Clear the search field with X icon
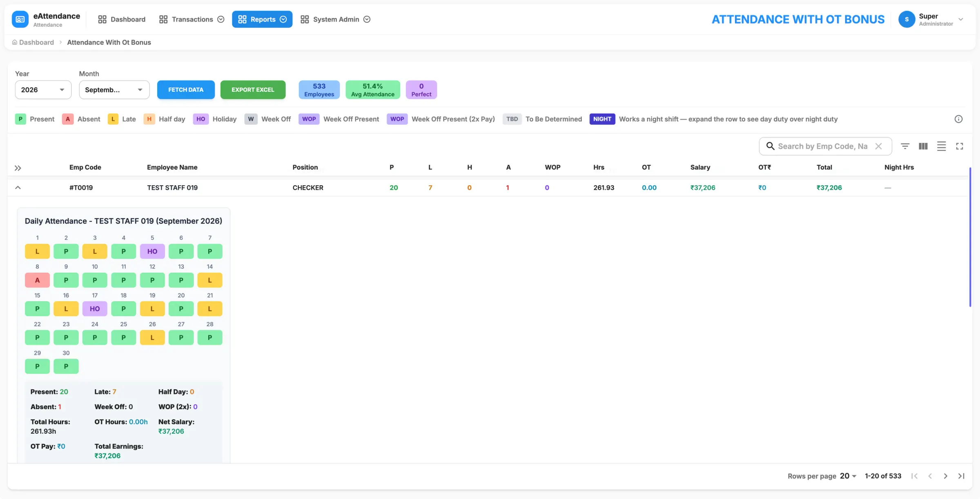Screen dimensions: 980x499 click(878, 146)
